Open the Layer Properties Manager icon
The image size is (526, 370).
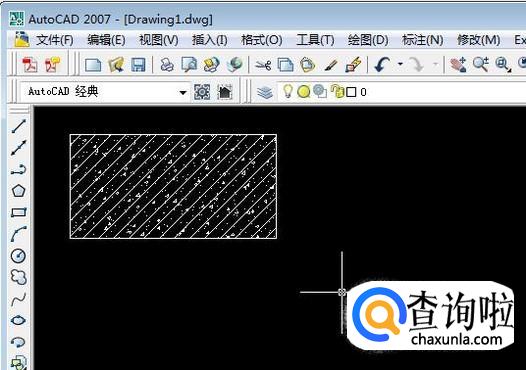click(x=265, y=92)
